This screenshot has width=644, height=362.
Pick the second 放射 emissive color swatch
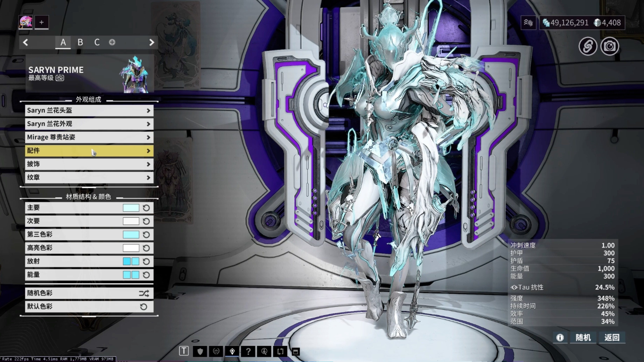135,261
